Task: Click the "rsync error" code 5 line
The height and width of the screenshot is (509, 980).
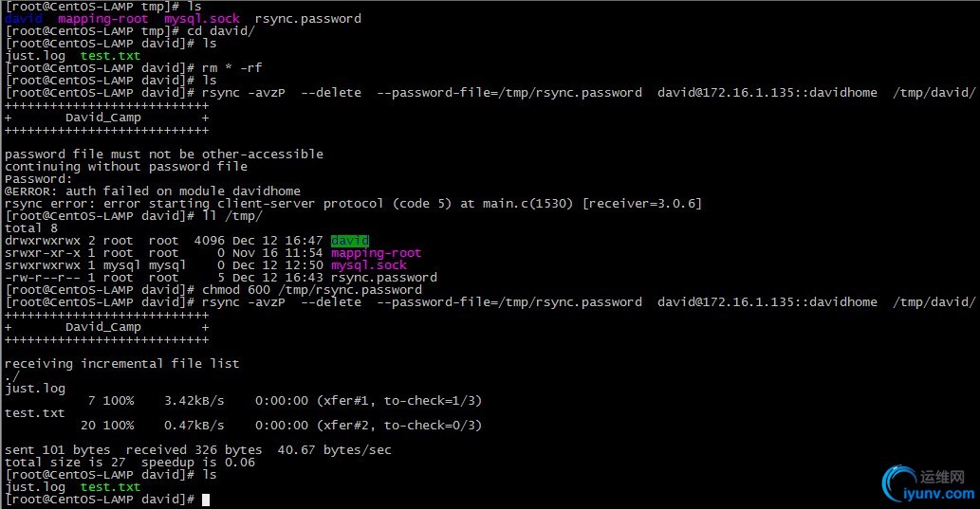Action: (x=353, y=204)
